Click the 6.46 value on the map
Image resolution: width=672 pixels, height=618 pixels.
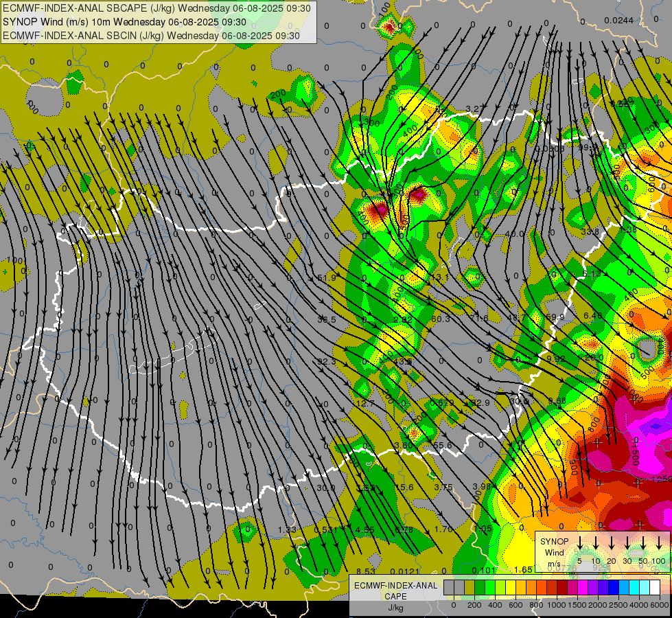pos(592,315)
